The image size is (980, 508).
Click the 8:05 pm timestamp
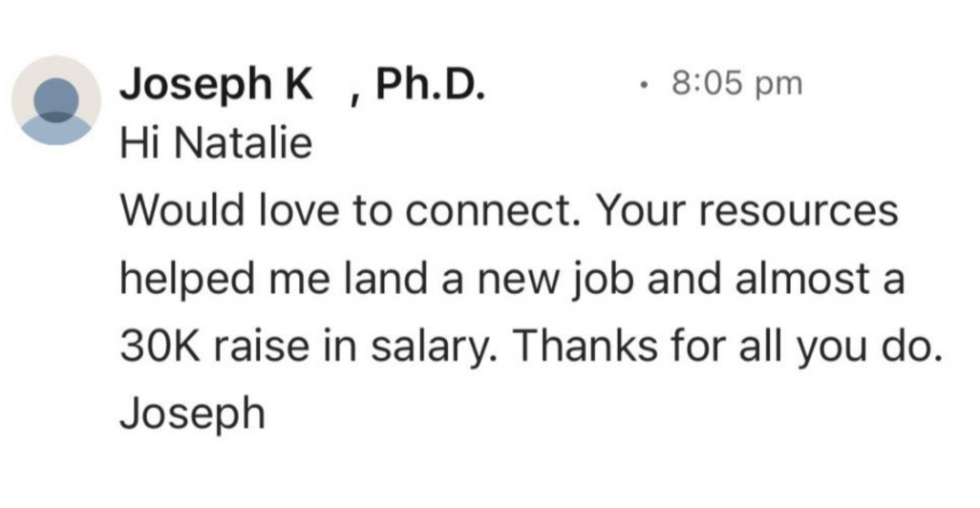tap(737, 85)
